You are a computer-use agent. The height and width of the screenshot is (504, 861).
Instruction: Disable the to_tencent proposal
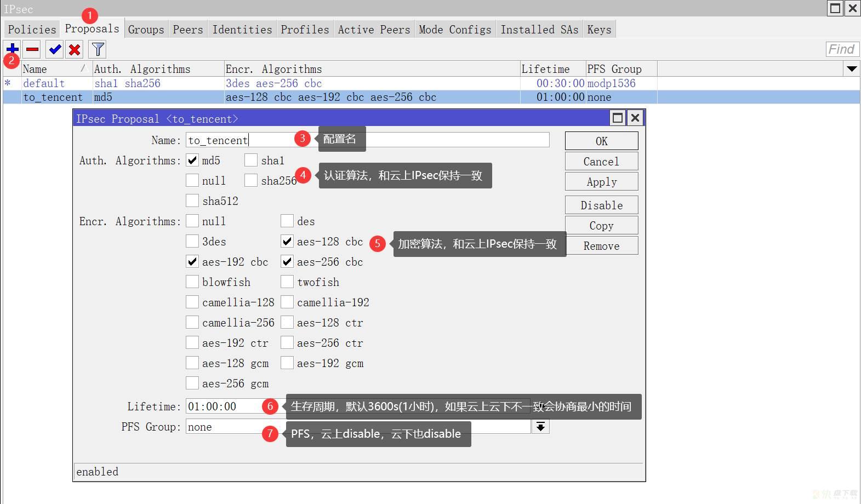coord(601,205)
